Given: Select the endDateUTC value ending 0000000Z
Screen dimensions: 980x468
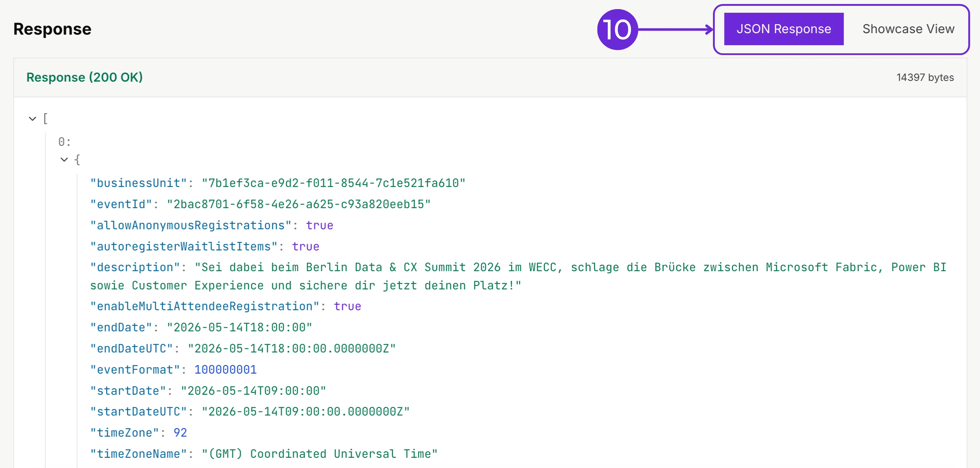Looking at the screenshot, I should click(x=292, y=348).
